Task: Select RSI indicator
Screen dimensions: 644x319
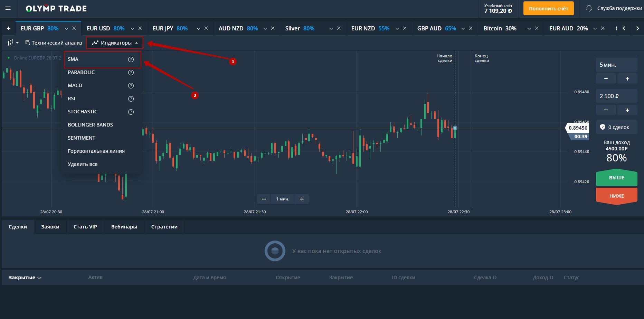Action: click(102, 98)
